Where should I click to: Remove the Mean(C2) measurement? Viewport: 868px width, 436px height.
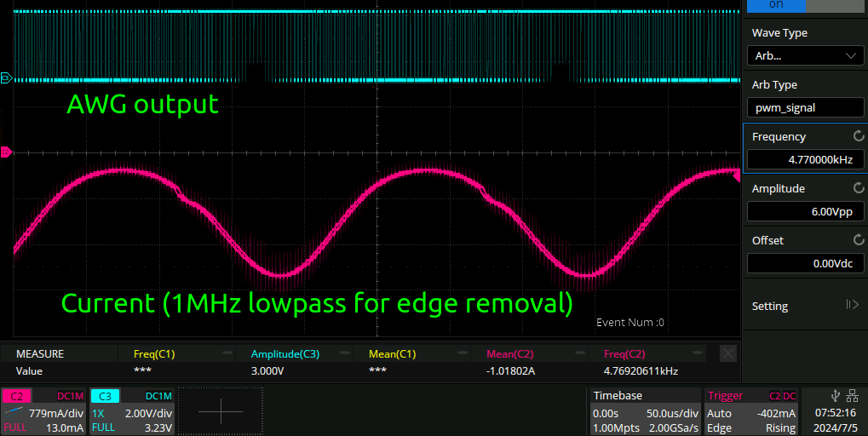point(580,353)
